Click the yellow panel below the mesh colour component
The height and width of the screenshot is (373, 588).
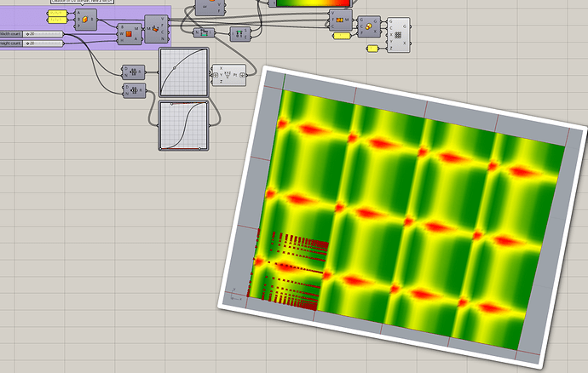342,36
